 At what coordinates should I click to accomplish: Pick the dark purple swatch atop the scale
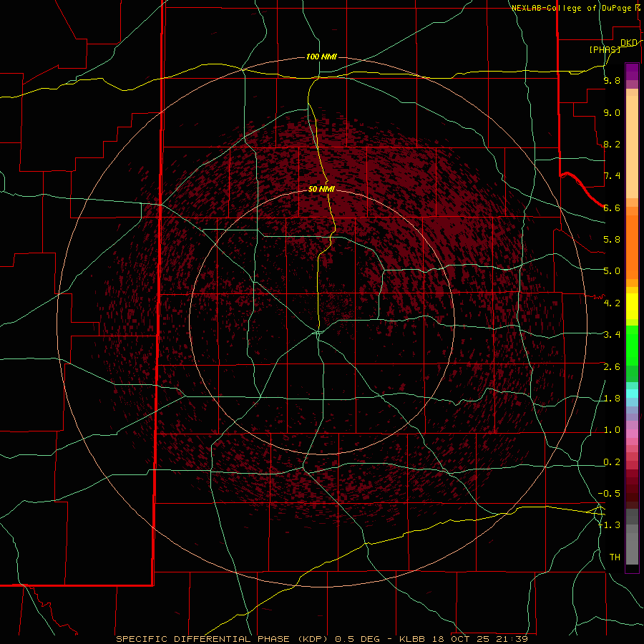point(632,68)
